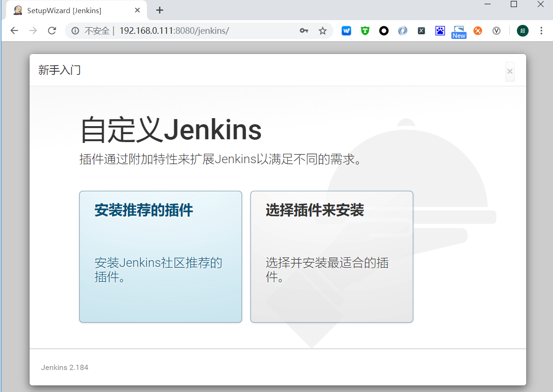Open the Chrome three-dot menu

pos(542,30)
